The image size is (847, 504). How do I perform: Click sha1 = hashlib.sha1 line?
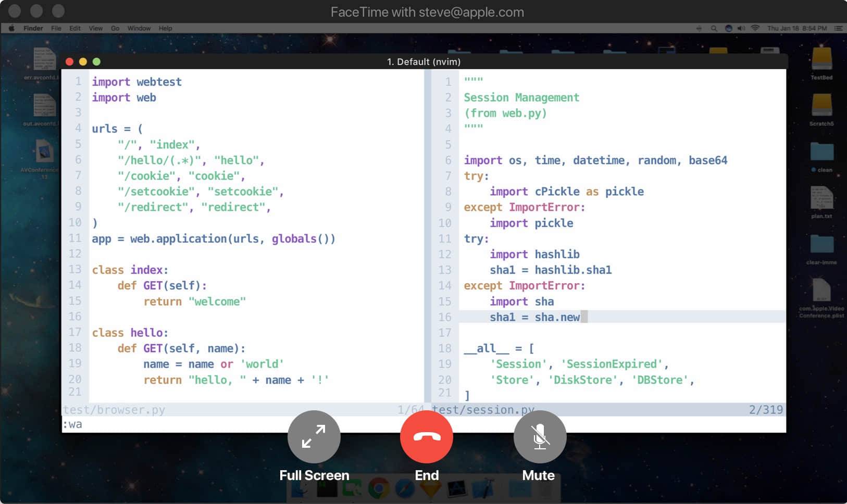551,270
